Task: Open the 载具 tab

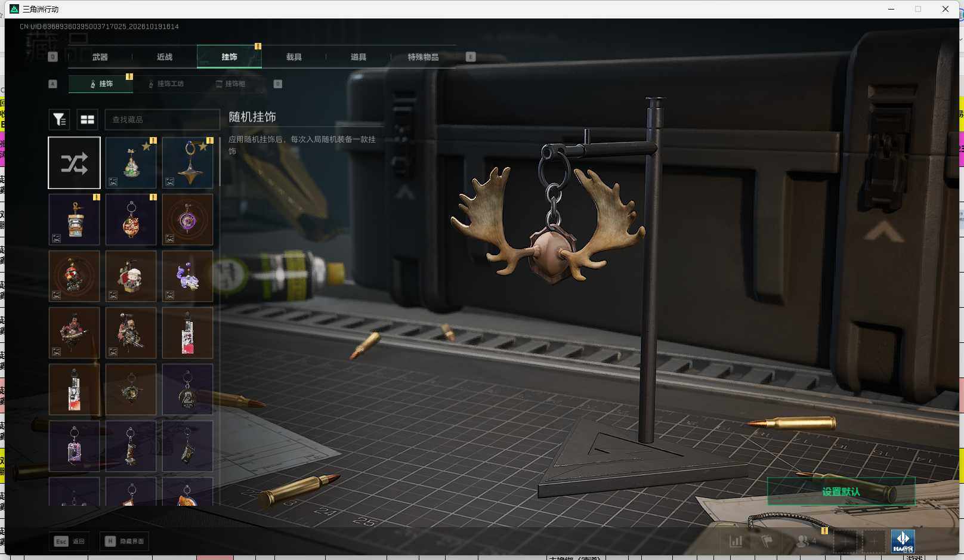Action: pyautogui.click(x=293, y=57)
